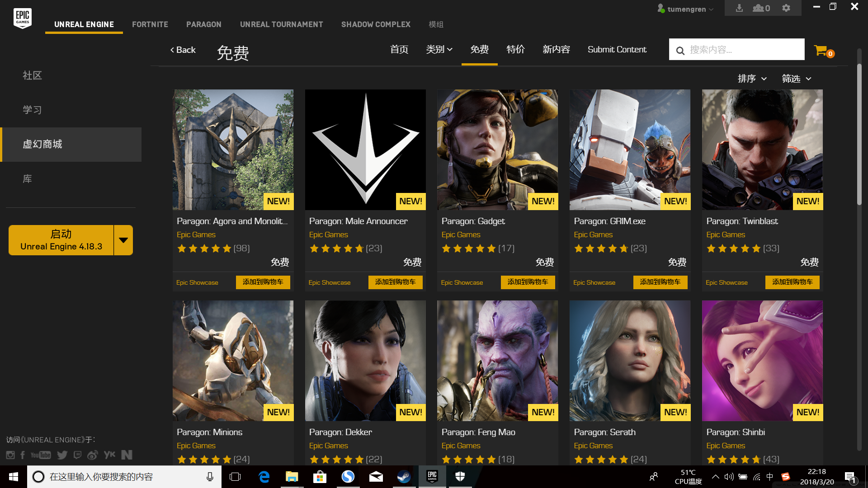
Task: Open the downloads icon in header
Action: (x=739, y=8)
